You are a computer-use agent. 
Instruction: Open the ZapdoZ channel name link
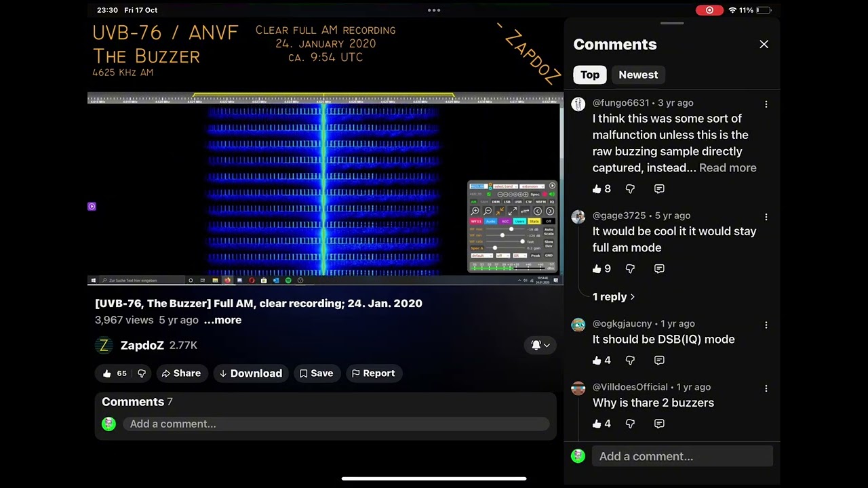click(x=142, y=345)
